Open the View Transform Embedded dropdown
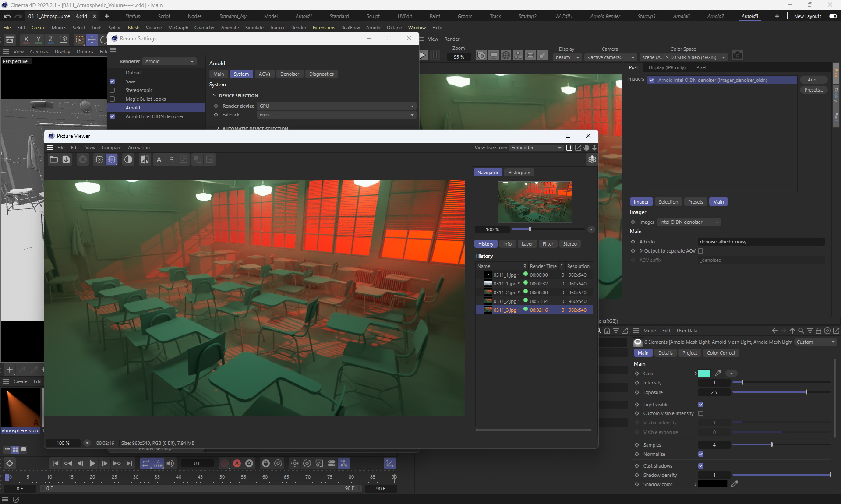841x504 pixels. (x=536, y=148)
